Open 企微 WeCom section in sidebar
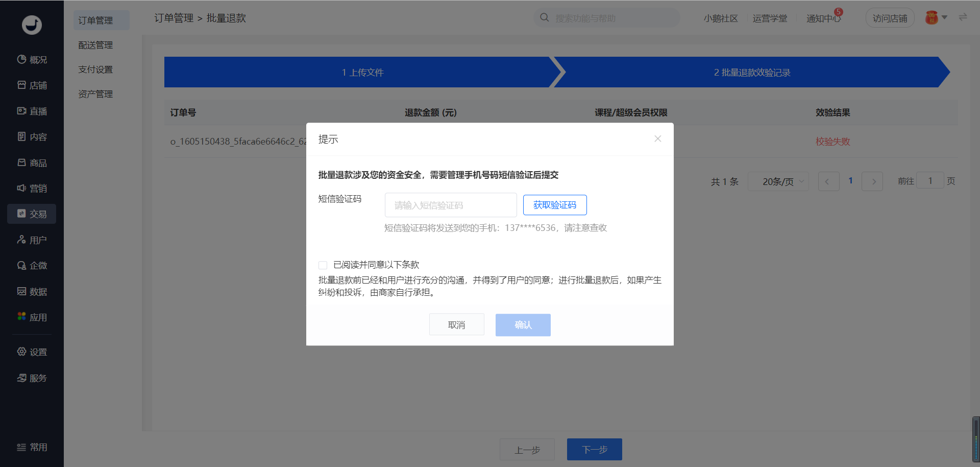This screenshot has width=980, height=467. coord(32,266)
